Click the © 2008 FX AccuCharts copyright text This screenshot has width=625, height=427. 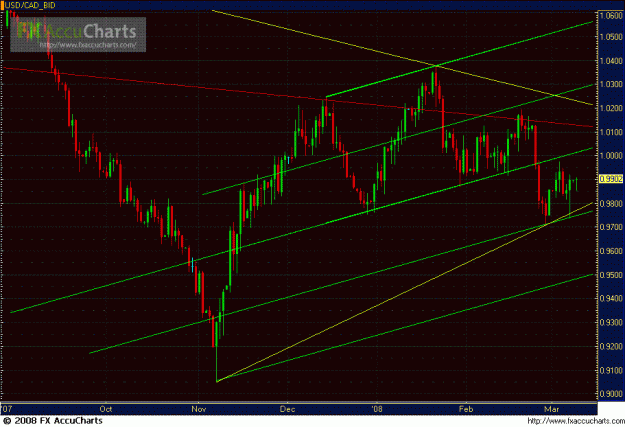(x=53, y=421)
